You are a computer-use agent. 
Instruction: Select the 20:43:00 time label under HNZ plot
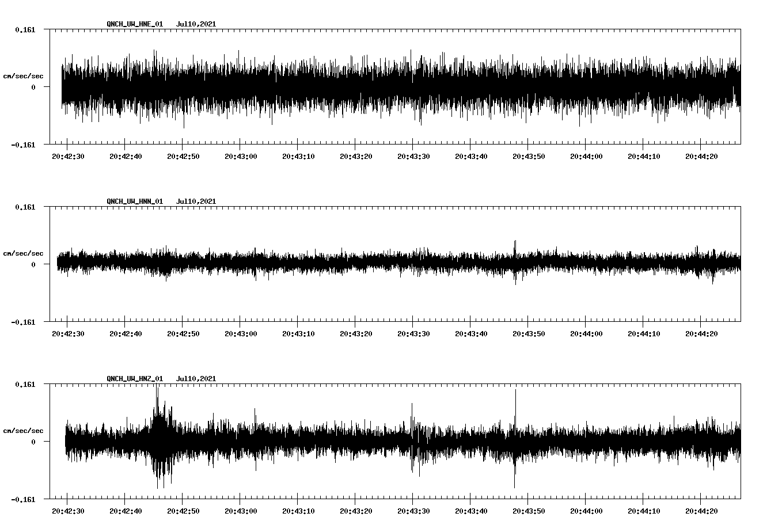(x=241, y=511)
